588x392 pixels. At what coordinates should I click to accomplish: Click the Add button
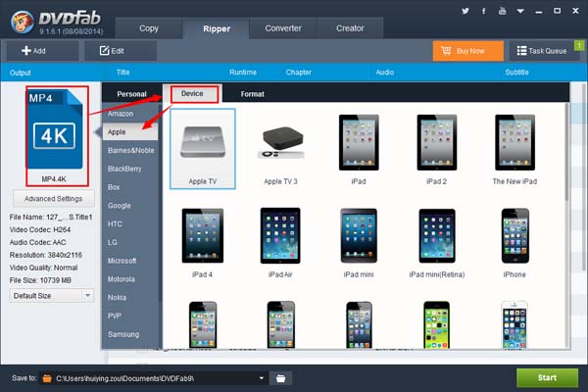point(42,51)
